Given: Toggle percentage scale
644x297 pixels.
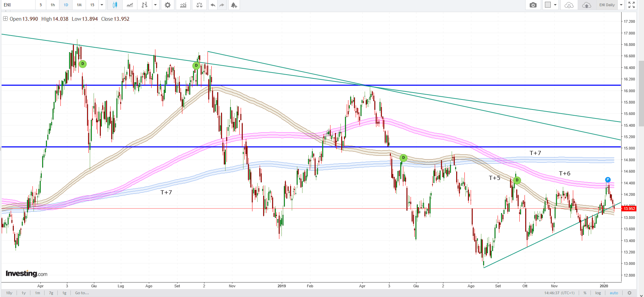Looking at the screenshot, I should click(x=585, y=293).
